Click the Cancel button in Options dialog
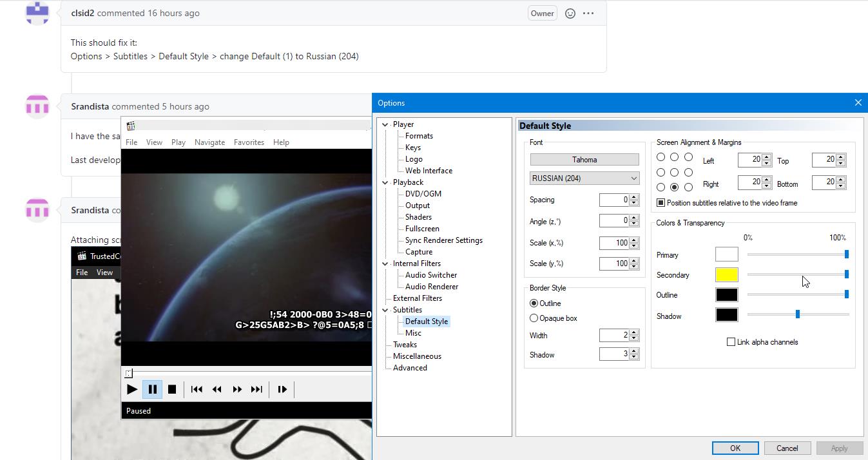 787,448
